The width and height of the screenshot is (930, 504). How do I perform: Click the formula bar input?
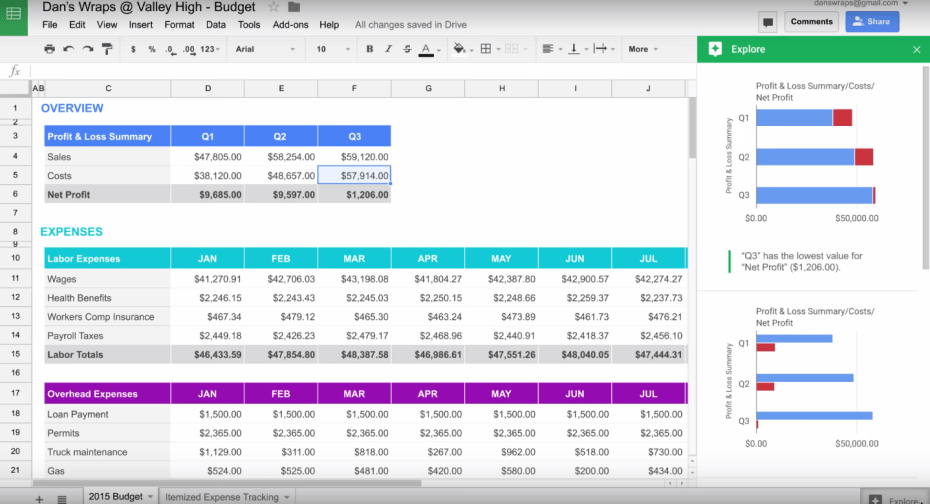362,71
